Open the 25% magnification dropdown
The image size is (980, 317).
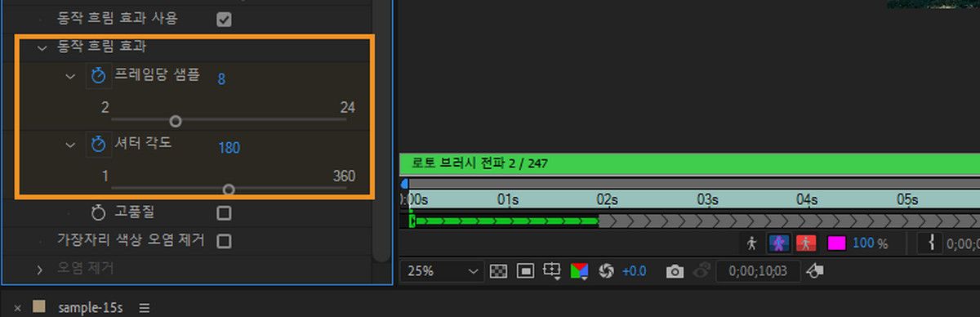click(442, 270)
